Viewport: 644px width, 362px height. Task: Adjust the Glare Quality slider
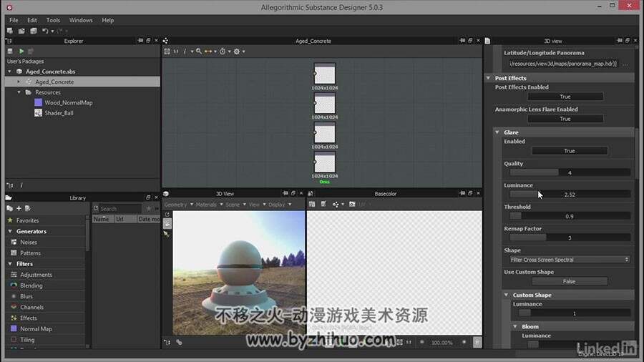coord(570,172)
